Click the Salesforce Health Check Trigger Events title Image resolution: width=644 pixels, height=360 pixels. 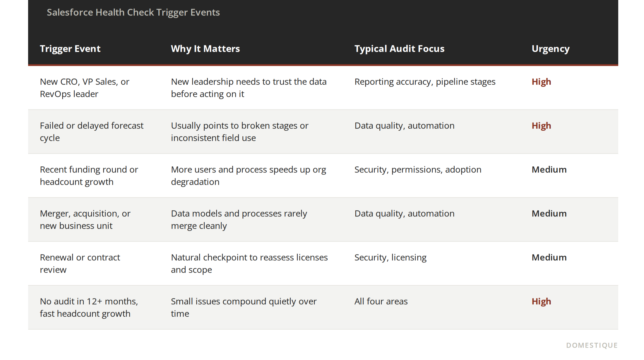[x=133, y=12]
